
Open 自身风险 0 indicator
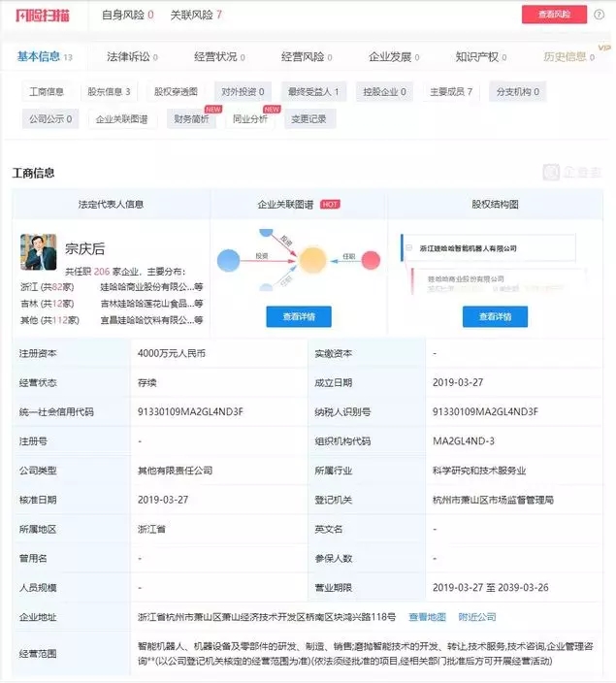127,15
